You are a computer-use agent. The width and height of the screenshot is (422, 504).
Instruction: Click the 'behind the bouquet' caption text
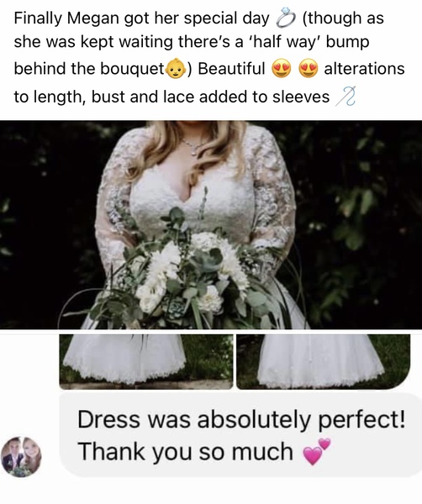[x=89, y=69]
